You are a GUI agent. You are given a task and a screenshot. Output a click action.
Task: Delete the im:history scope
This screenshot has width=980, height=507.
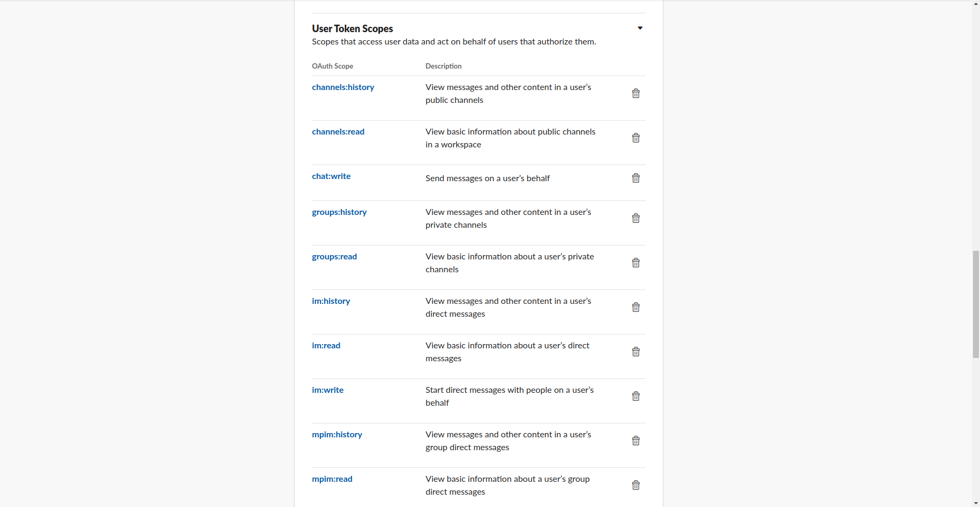click(635, 308)
